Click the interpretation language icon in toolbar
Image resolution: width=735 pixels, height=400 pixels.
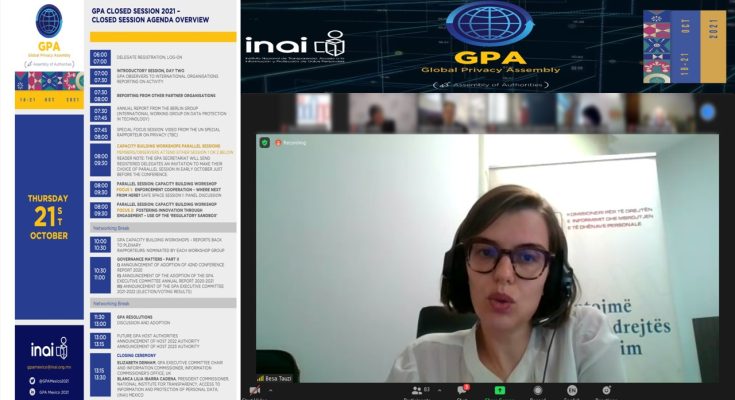click(x=572, y=390)
